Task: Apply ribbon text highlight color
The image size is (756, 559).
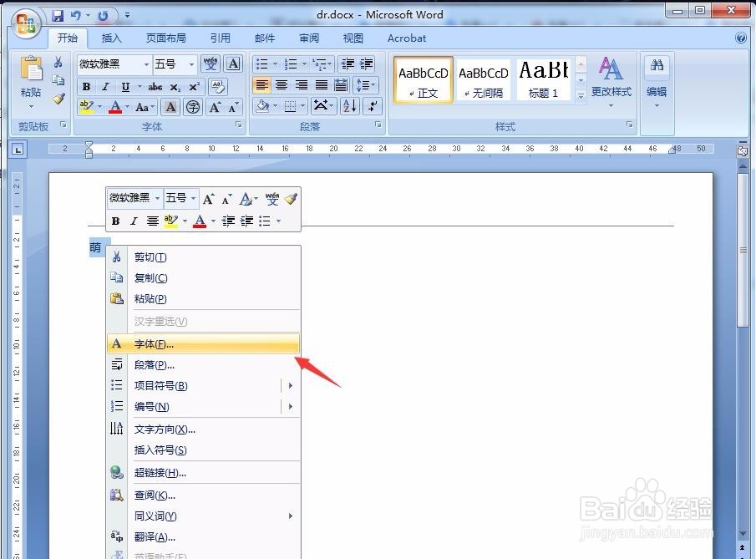Action: [x=86, y=107]
